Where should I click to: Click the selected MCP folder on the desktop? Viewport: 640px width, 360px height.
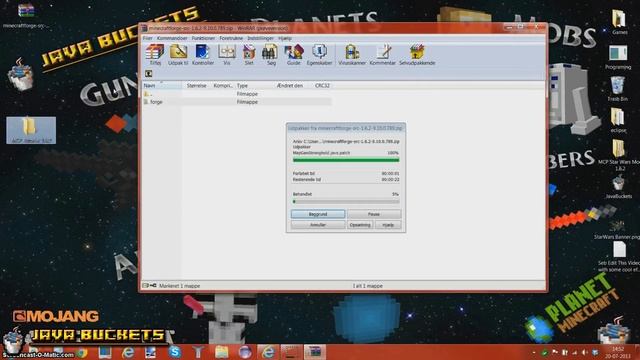pyautogui.click(x=31, y=130)
